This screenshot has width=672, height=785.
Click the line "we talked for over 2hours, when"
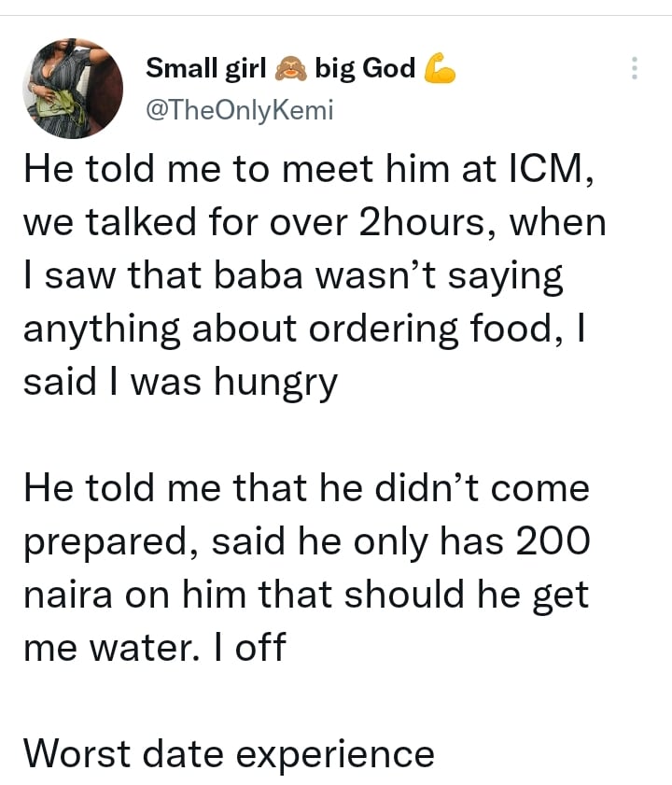[x=314, y=223]
